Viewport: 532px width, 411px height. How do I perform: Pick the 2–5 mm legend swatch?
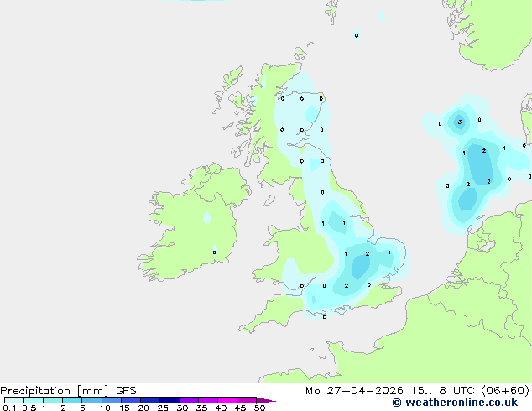72,400
